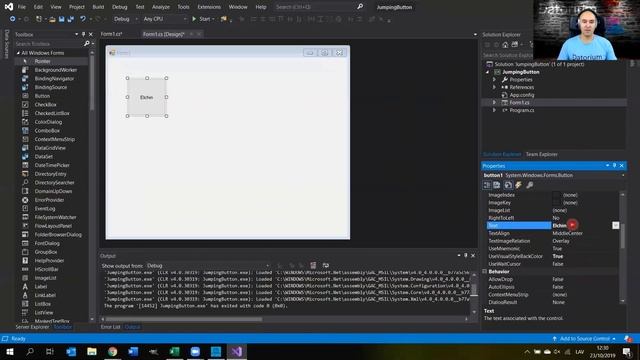Pin the Toolbox panel with pushpin icon
The image size is (640, 360).
(x=84, y=34)
